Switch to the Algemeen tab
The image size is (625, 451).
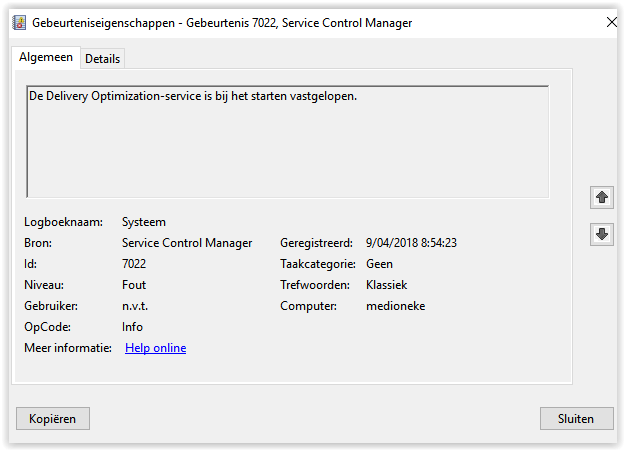point(46,58)
